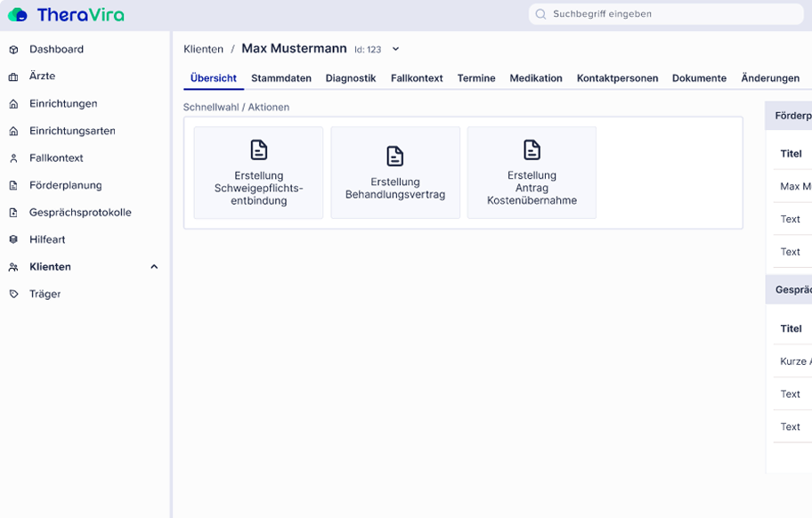Open dropdown arrow next to Id: 123

[x=396, y=49]
